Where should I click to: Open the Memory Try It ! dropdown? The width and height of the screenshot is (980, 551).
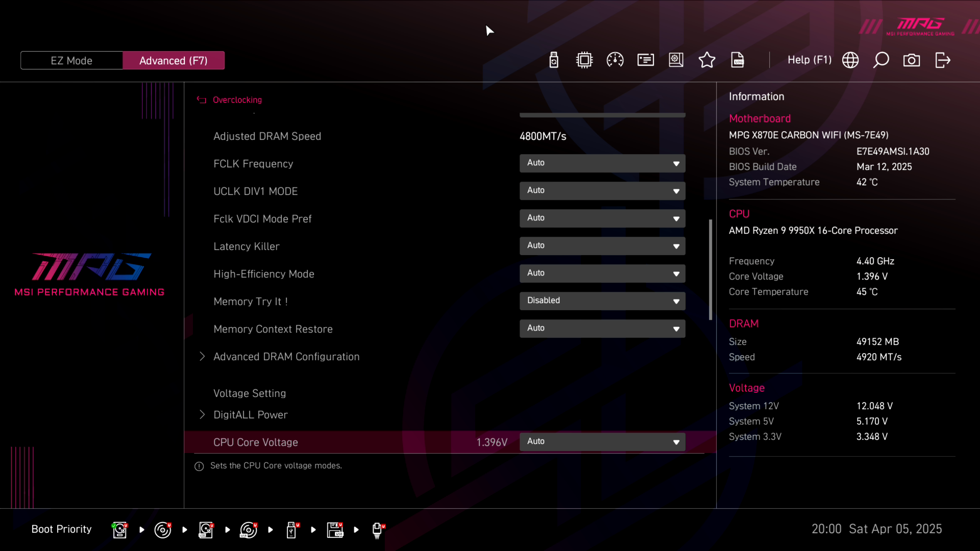pyautogui.click(x=602, y=301)
